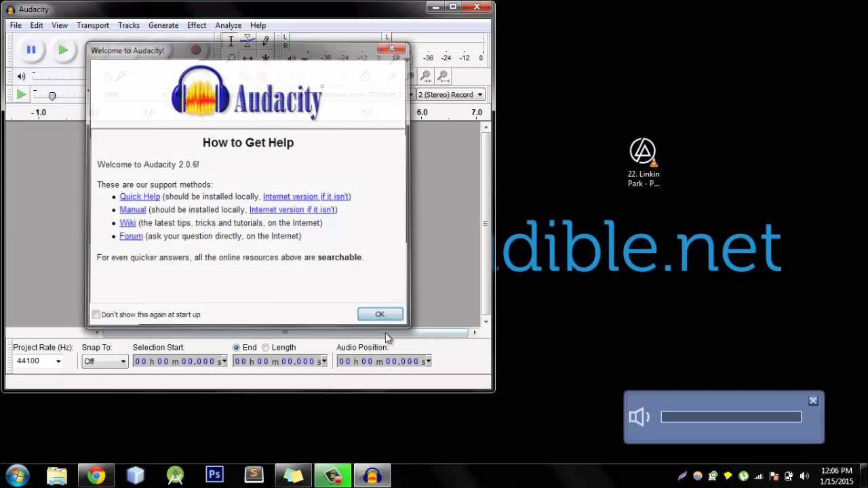Click the uTorrent tray icon

tap(743, 476)
